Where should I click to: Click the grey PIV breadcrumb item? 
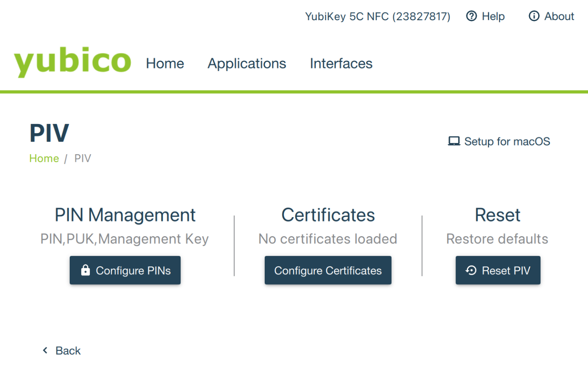coord(82,158)
